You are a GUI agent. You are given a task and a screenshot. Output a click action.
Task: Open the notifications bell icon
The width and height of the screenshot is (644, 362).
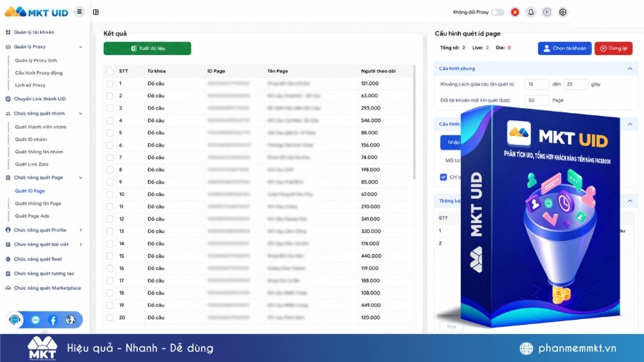click(531, 12)
